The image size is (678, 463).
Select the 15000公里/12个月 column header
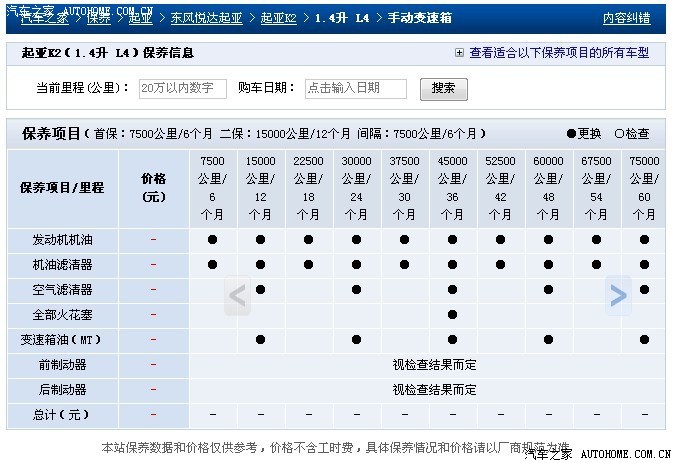261,188
